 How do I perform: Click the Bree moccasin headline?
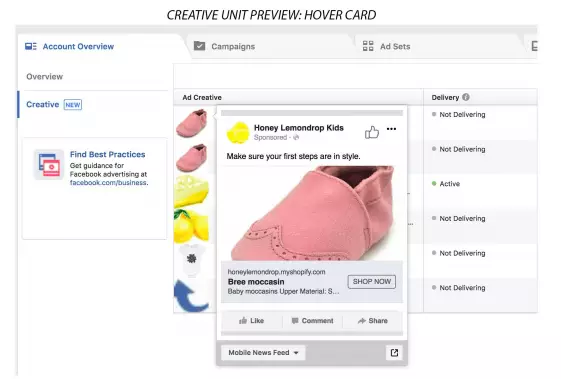pos(256,282)
